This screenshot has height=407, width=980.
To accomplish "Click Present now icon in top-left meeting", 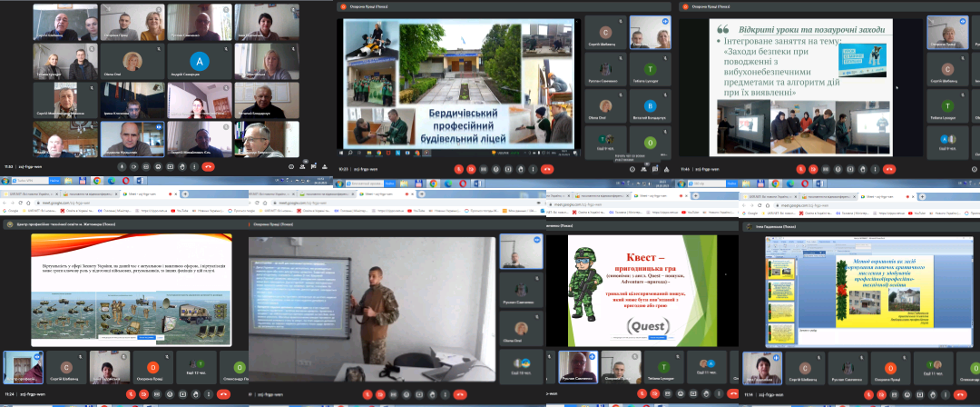I will pos(170,167).
